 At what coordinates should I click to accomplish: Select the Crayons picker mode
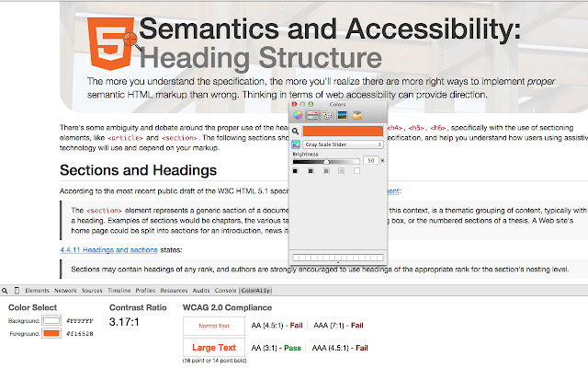(x=357, y=115)
